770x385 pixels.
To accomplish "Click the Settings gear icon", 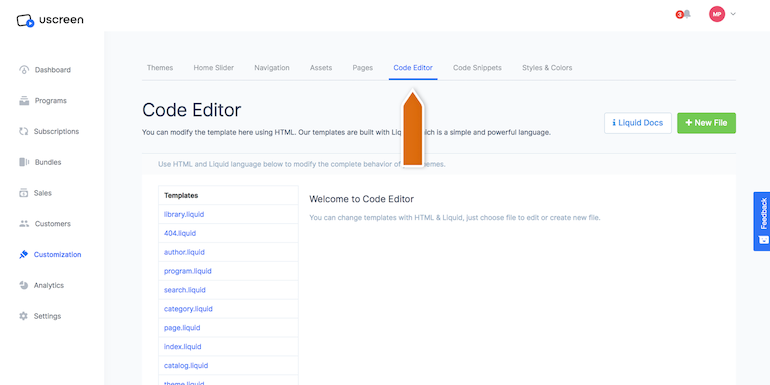I will tap(24, 316).
